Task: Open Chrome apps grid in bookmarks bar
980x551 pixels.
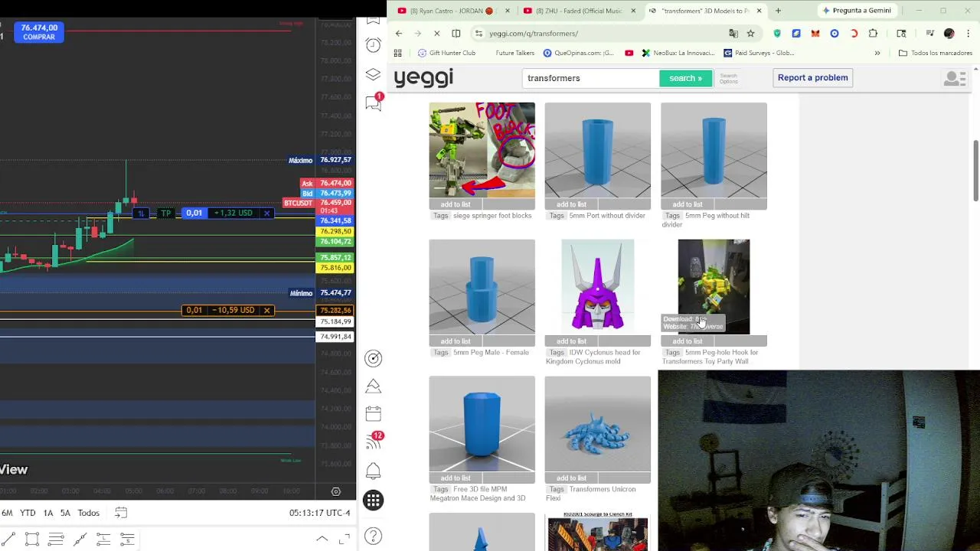Action: 397,53
